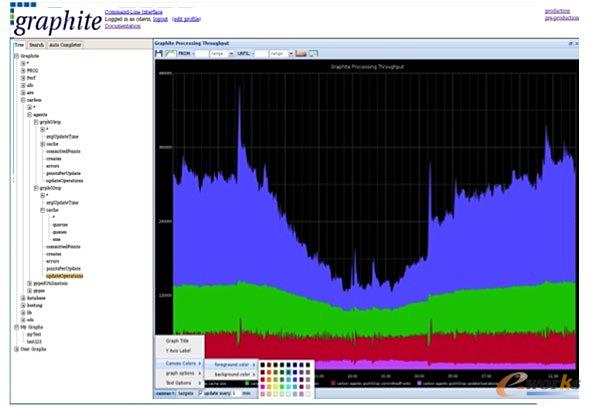Click the line chart icon in graph toolbar
Screen dimensions: 591x407
tap(171, 54)
